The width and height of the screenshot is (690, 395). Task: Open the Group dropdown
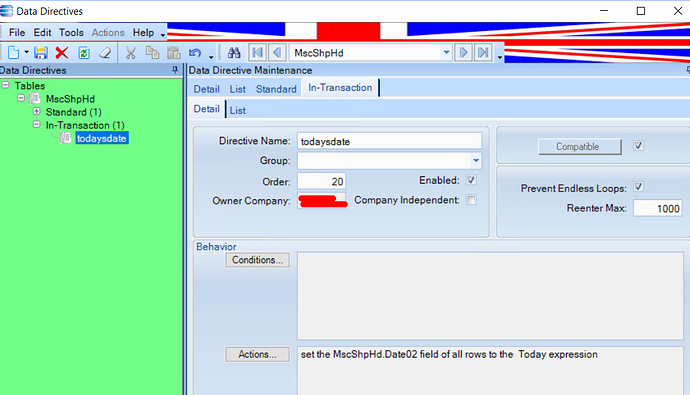[476, 161]
